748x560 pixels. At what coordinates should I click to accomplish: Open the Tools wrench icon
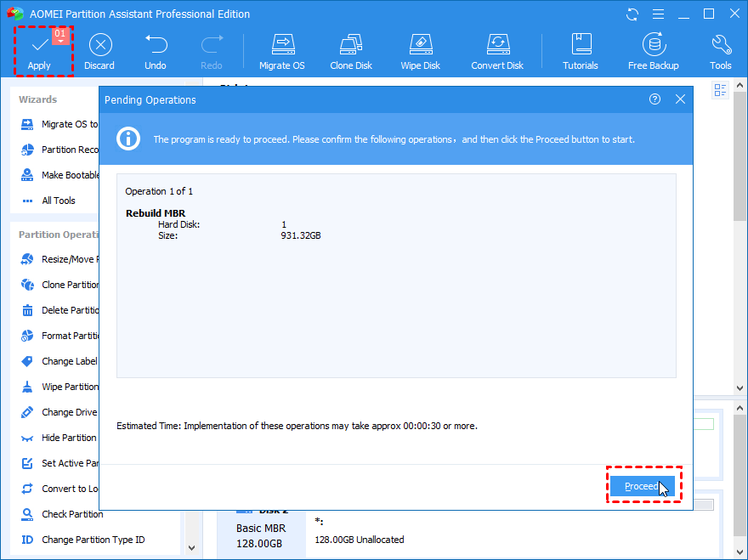click(x=721, y=45)
